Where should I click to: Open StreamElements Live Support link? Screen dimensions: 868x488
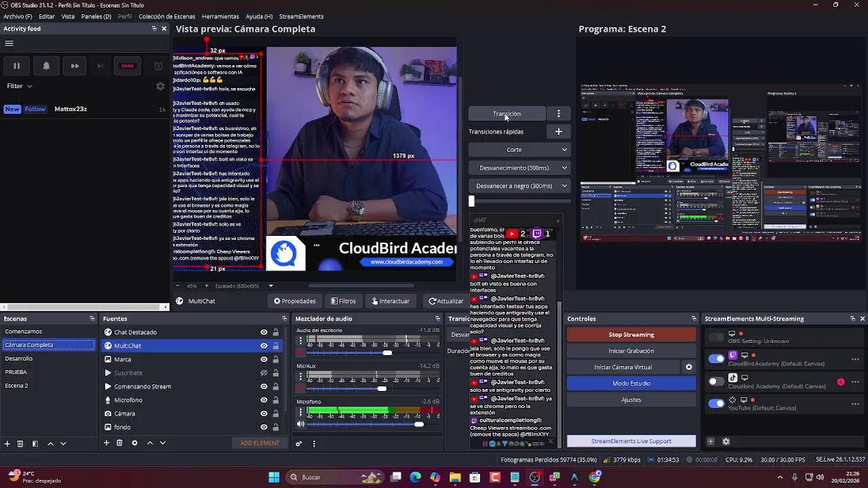631,441
